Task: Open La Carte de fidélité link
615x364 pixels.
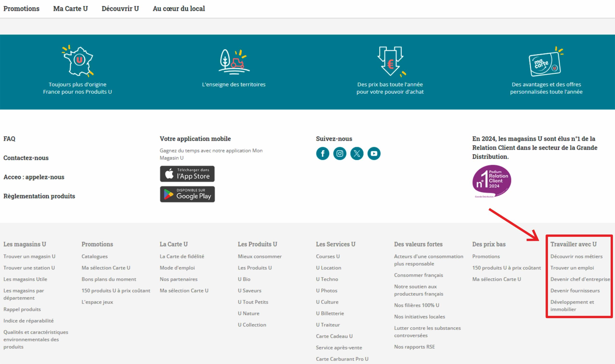Action: [x=182, y=256]
